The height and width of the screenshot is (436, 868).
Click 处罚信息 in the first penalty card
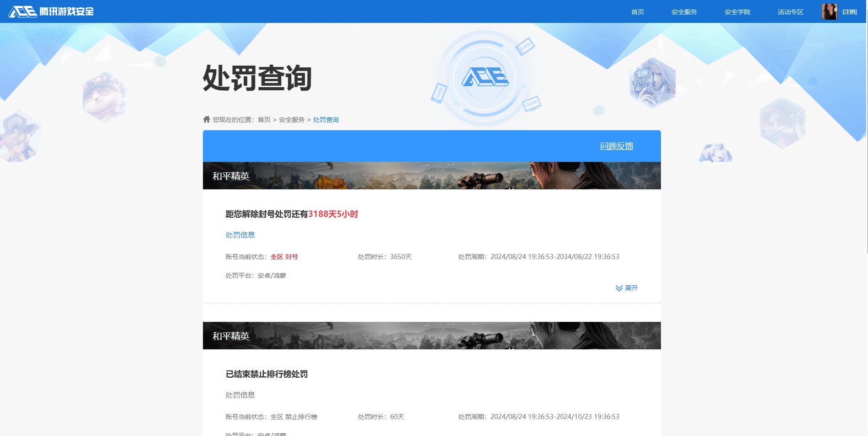click(240, 235)
